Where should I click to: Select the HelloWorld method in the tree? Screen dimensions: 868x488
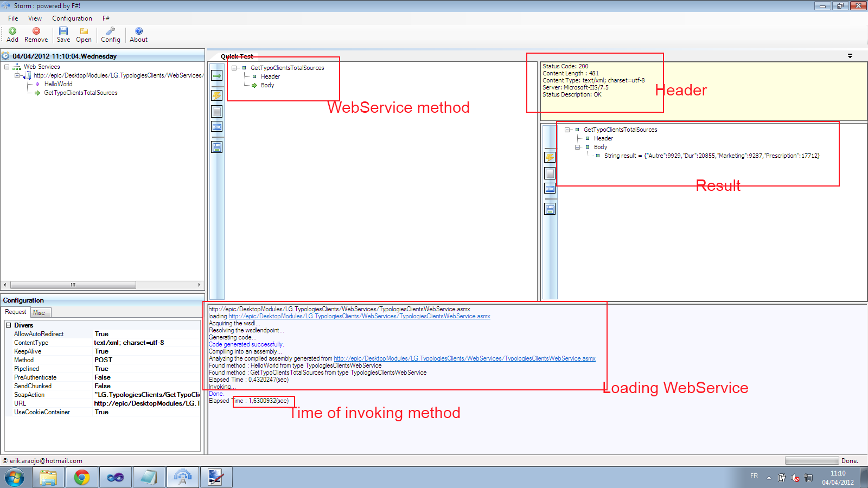point(58,84)
